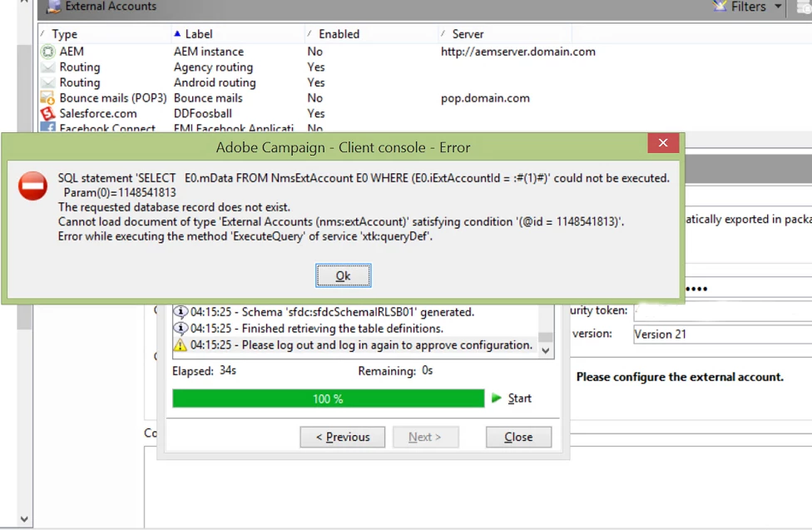Click the 100 % progress bar
The width and height of the screenshot is (812, 530).
point(329,399)
